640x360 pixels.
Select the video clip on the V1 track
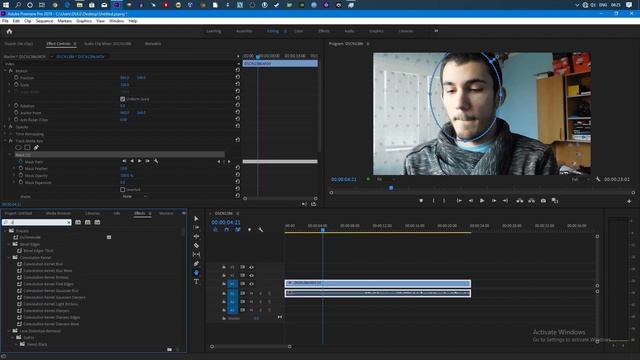378,283
